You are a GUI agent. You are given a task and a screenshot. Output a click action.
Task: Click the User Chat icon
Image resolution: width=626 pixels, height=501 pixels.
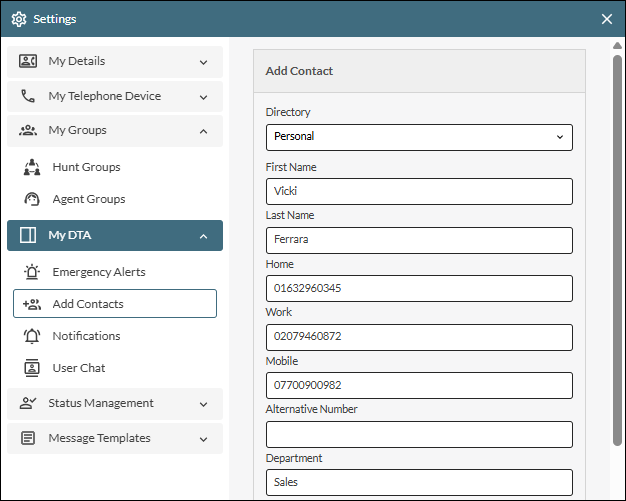pyautogui.click(x=32, y=368)
